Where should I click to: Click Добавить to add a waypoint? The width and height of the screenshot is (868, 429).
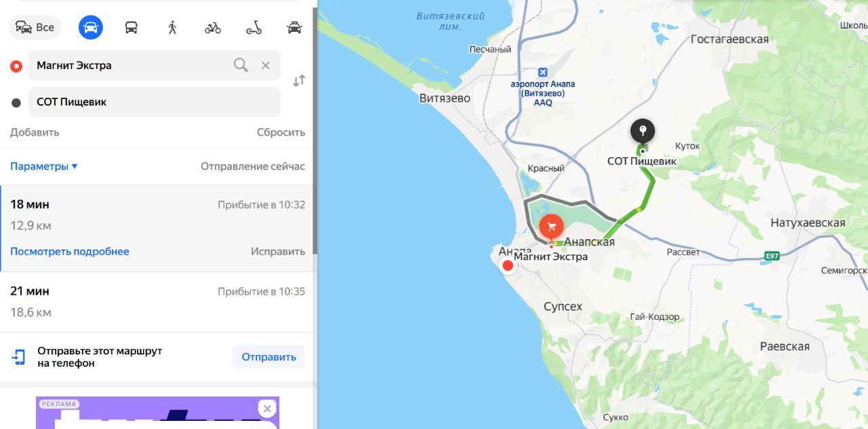(x=35, y=132)
